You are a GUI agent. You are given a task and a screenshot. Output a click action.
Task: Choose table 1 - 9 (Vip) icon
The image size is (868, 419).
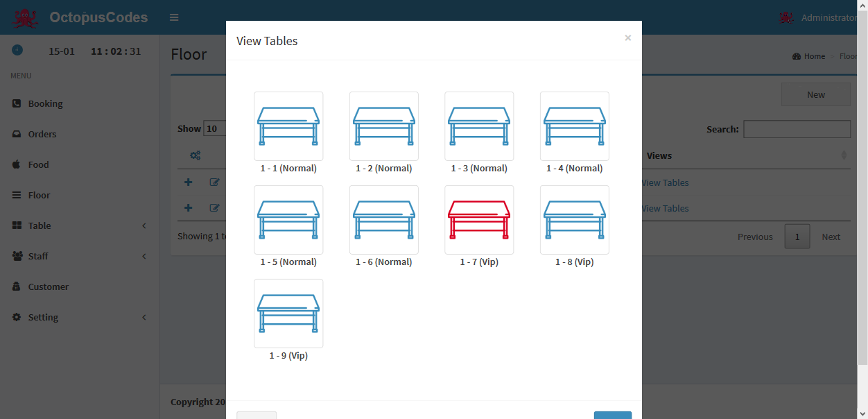coord(288,314)
